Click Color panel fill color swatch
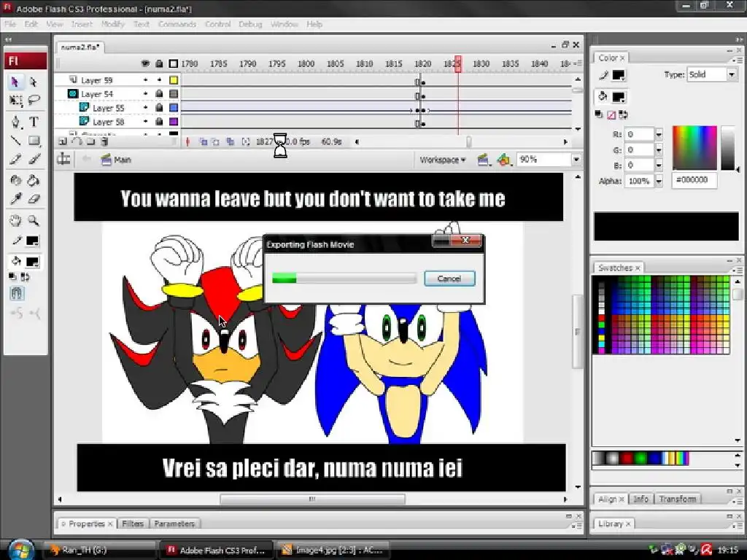 pyautogui.click(x=619, y=97)
